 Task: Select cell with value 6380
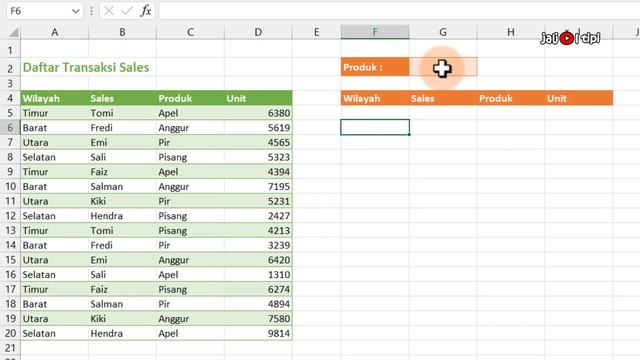point(258,113)
